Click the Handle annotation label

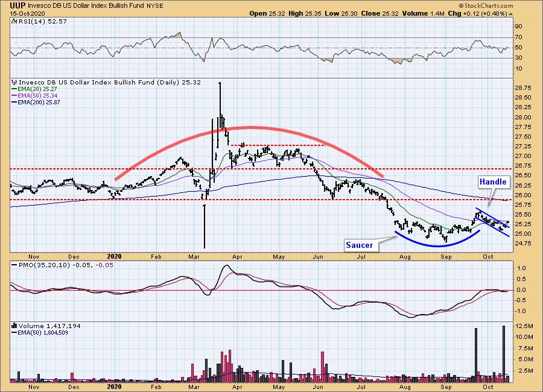point(493,182)
